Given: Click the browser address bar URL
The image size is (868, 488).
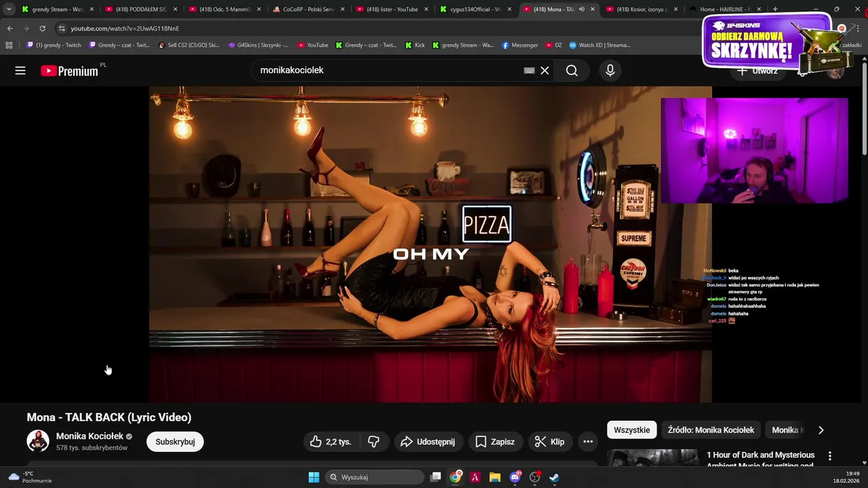Looking at the screenshot, I should (x=125, y=28).
